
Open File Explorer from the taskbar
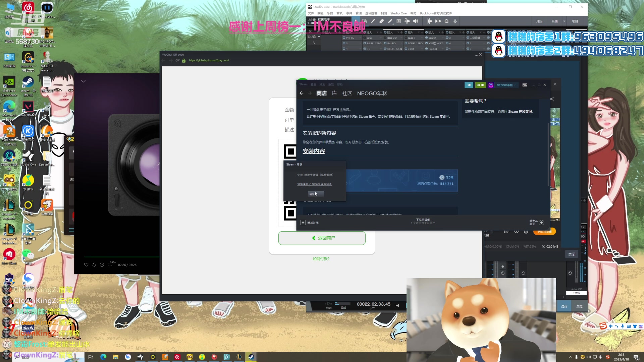point(116,357)
